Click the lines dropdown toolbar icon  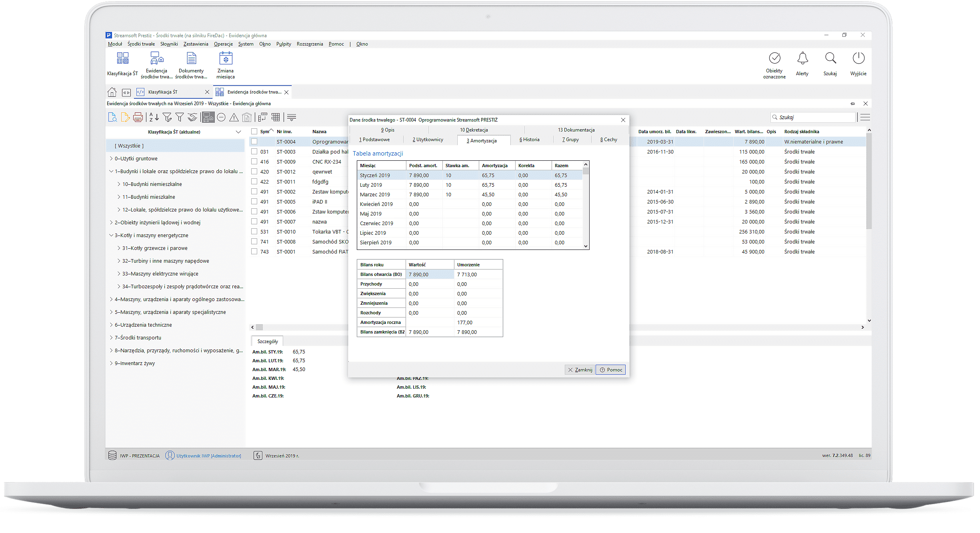tap(292, 117)
